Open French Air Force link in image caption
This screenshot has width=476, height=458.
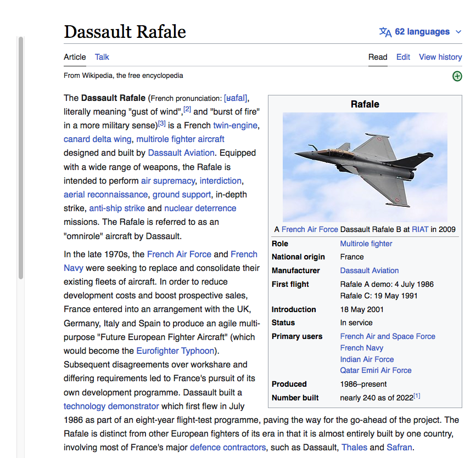click(310, 230)
